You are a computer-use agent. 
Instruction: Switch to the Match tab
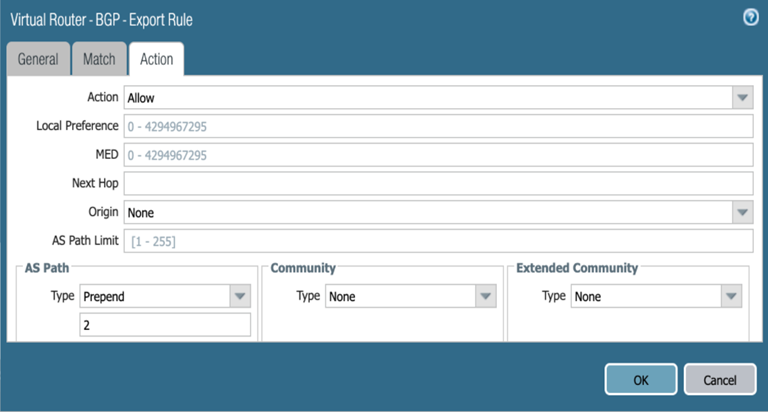(x=99, y=59)
